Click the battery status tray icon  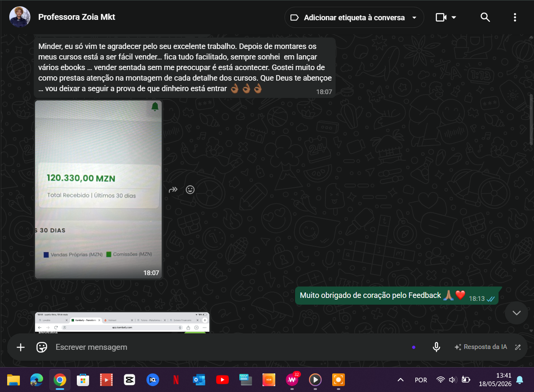[466, 380]
